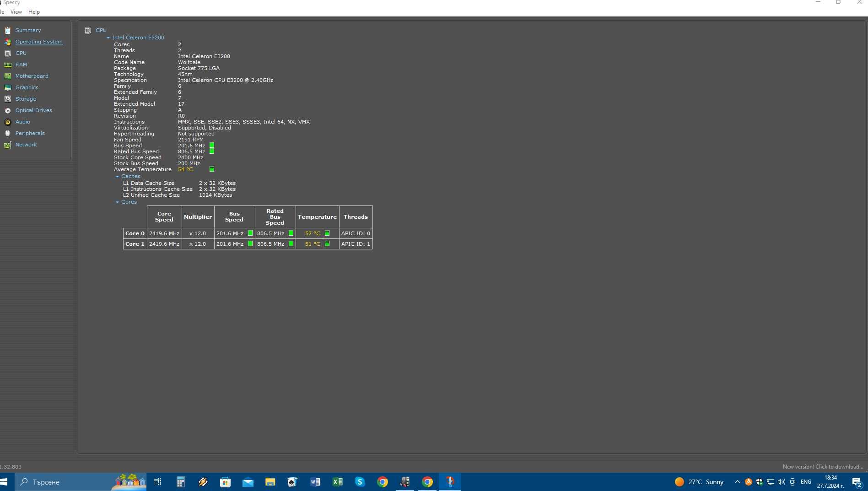868x491 pixels.
Task: Open the Motherboard section icon
Action: point(7,76)
